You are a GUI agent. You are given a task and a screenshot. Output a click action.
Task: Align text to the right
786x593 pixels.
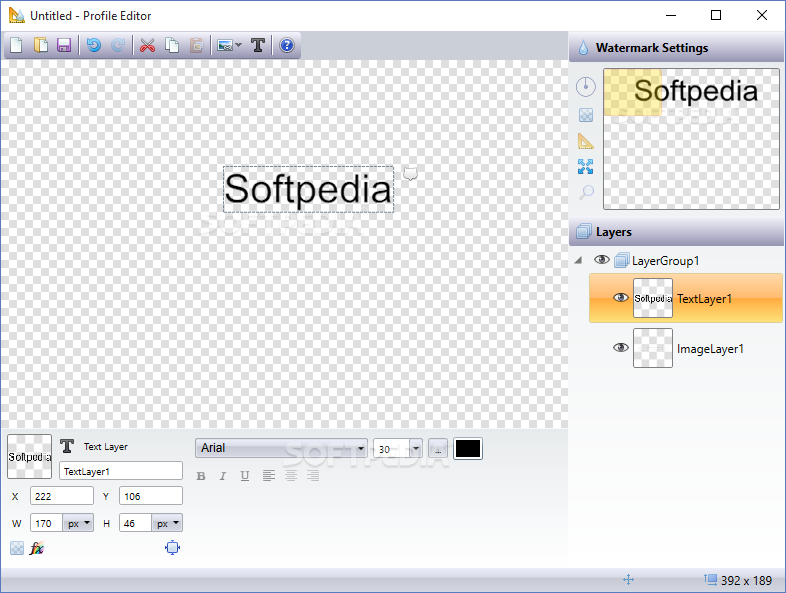coord(313,476)
